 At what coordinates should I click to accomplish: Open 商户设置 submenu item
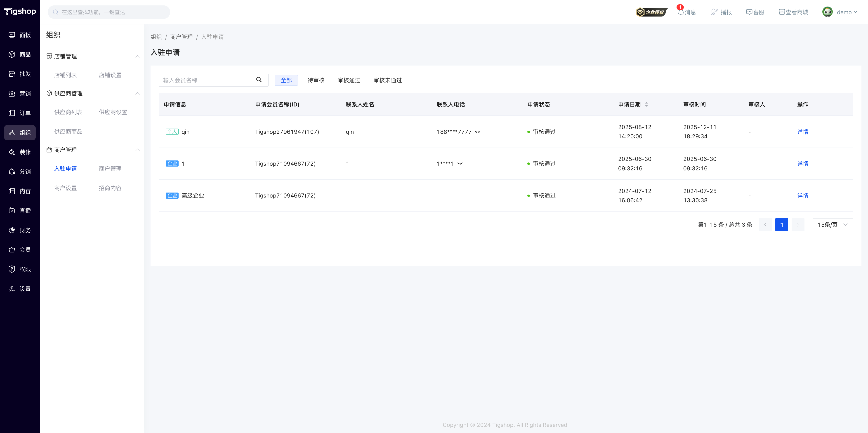click(x=65, y=188)
